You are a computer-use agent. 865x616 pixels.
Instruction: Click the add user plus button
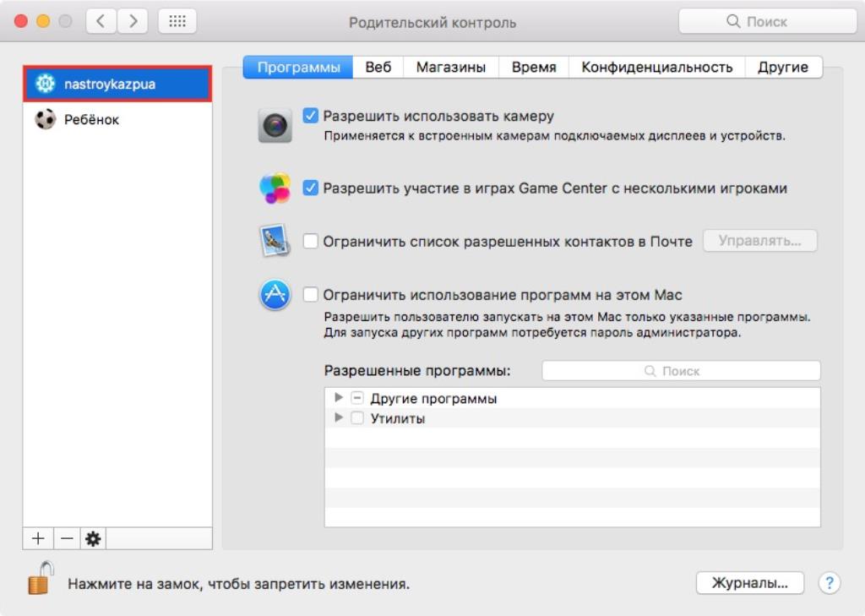tap(38, 539)
